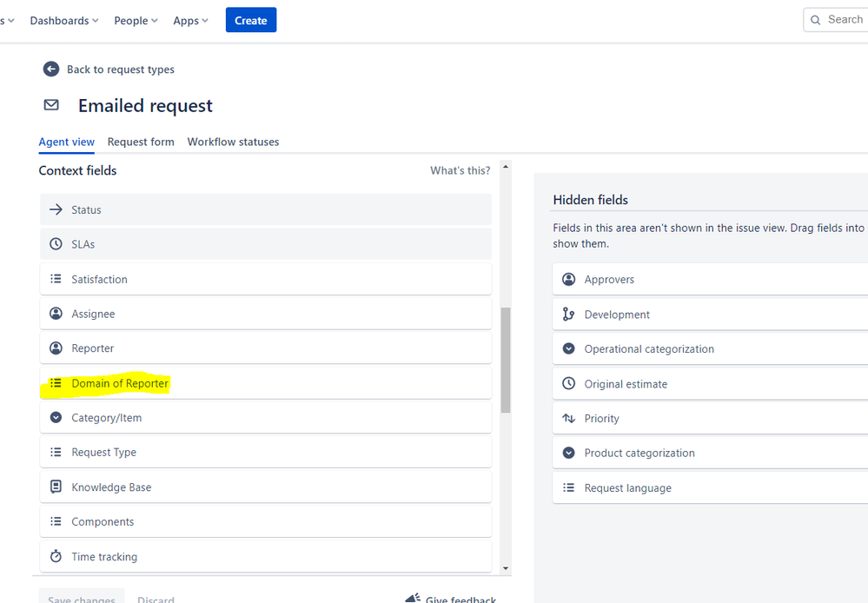The image size is (868, 603).
Task: Click the blue Create button
Action: tap(251, 20)
